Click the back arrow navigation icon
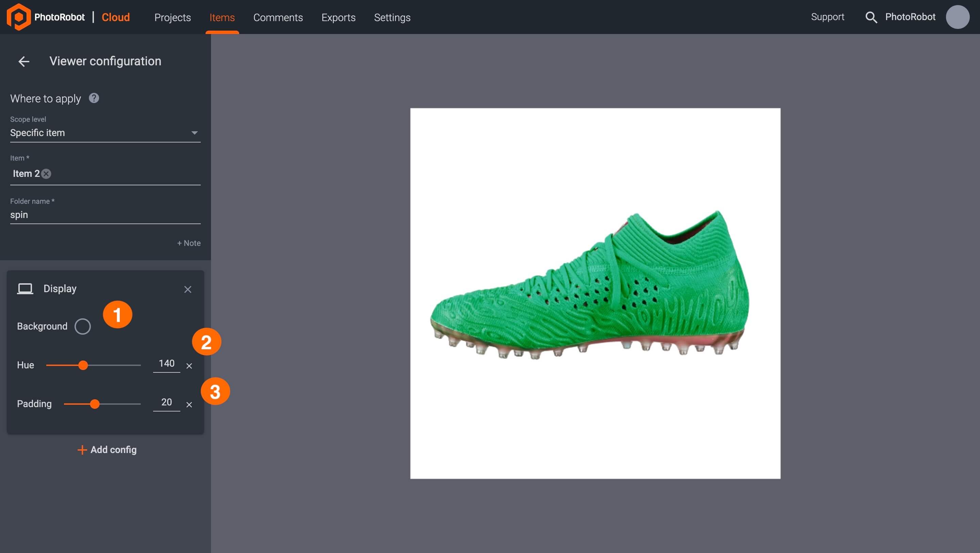 tap(24, 61)
